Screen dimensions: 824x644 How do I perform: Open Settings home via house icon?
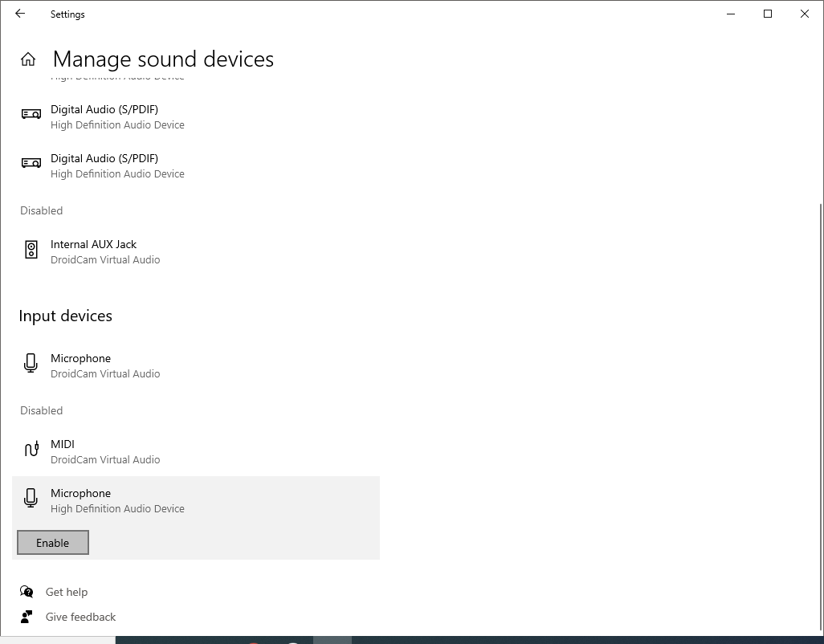click(28, 59)
